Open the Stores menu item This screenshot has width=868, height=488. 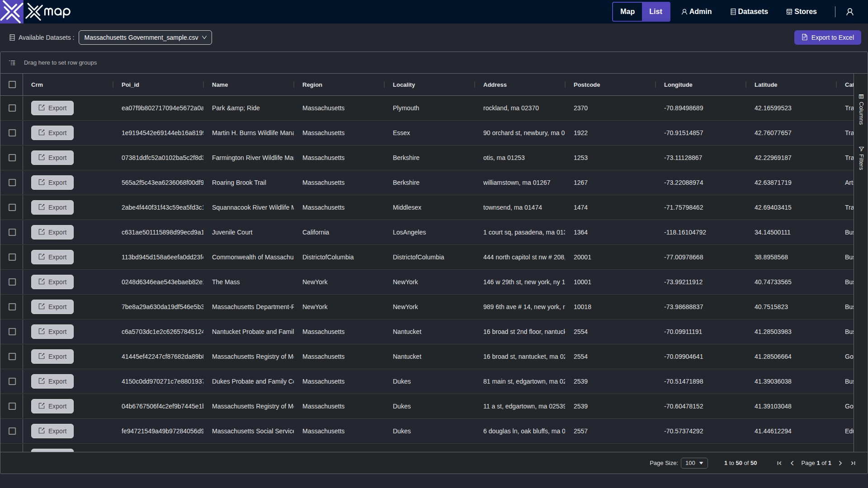[802, 12]
